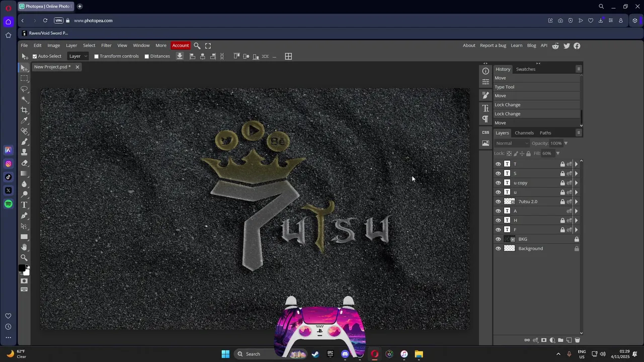Hide the Background layer

[498, 248]
